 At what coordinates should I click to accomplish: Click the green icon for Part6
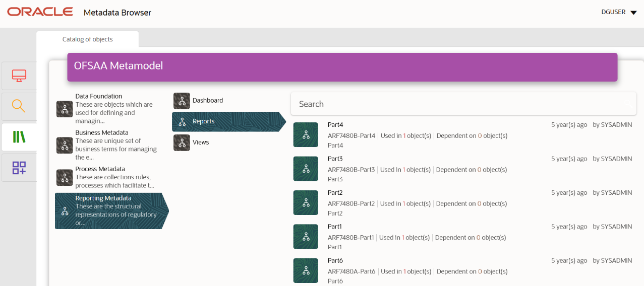(306, 270)
